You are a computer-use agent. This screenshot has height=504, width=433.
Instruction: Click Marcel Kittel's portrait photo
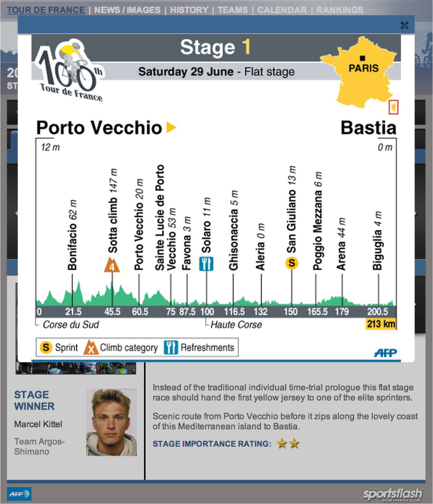click(112, 422)
